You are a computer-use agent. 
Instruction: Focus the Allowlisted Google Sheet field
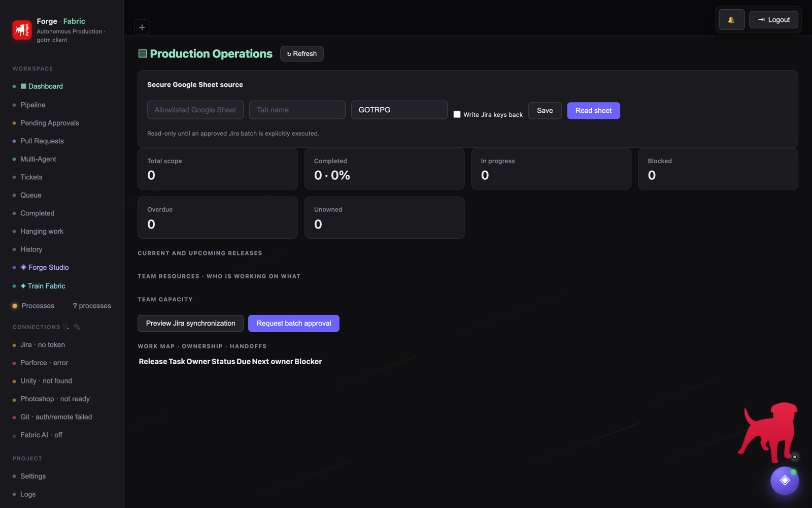click(x=195, y=110)
